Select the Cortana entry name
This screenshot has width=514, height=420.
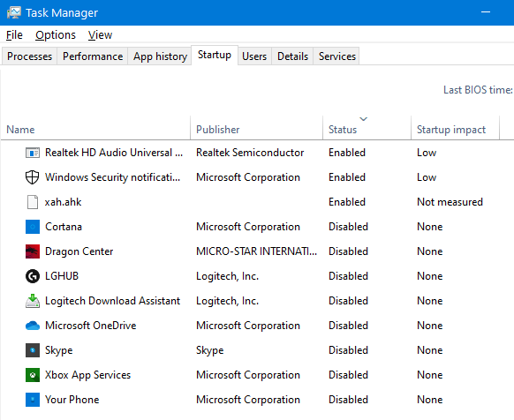click(64, 227)
